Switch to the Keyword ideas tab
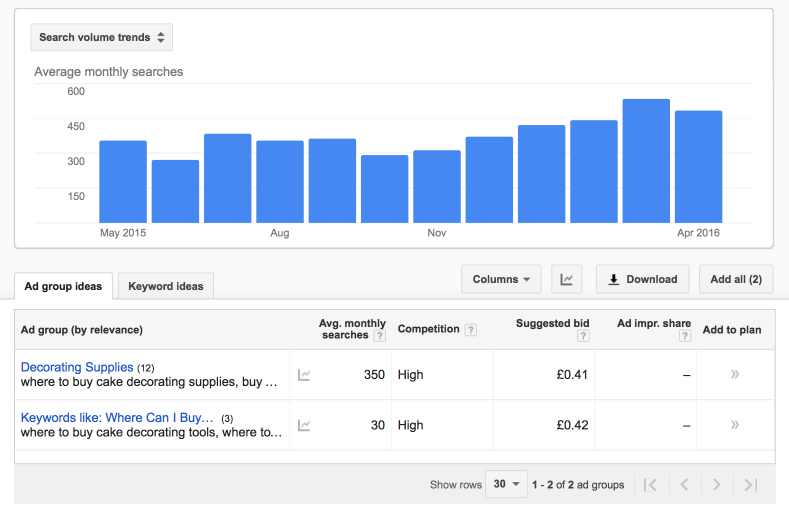 tap(166, 286)
